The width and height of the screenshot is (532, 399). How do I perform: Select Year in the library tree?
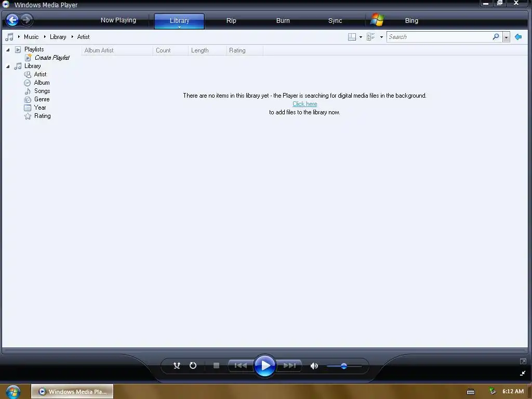(x=39, y=108)
